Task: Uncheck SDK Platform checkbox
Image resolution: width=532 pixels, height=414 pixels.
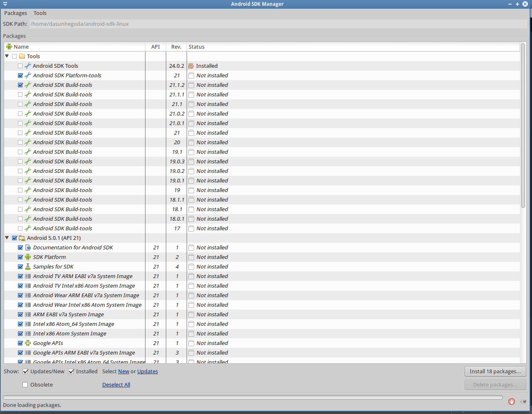Action: pos(20,257)
